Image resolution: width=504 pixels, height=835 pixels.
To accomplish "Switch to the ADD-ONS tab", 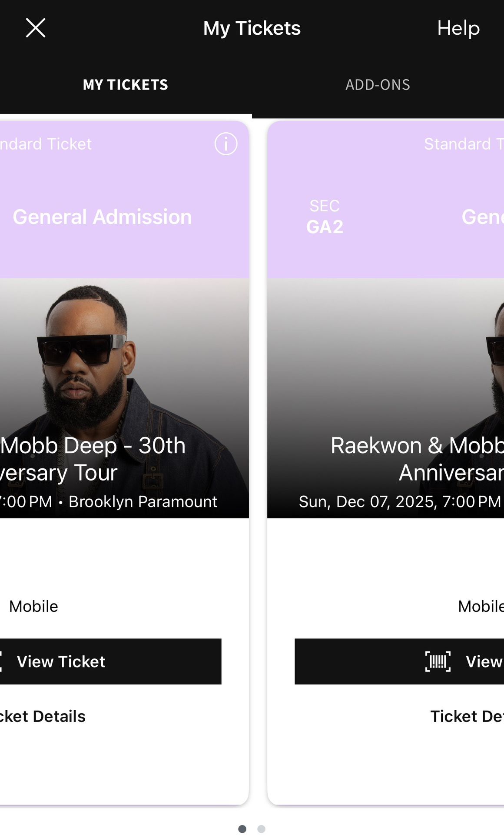I will 378,85.
